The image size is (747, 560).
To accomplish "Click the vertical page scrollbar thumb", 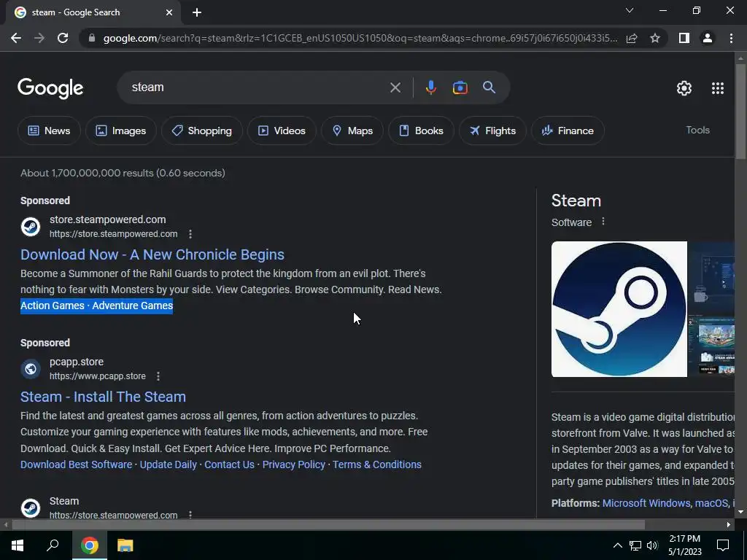I will click(x=740, y=112).
